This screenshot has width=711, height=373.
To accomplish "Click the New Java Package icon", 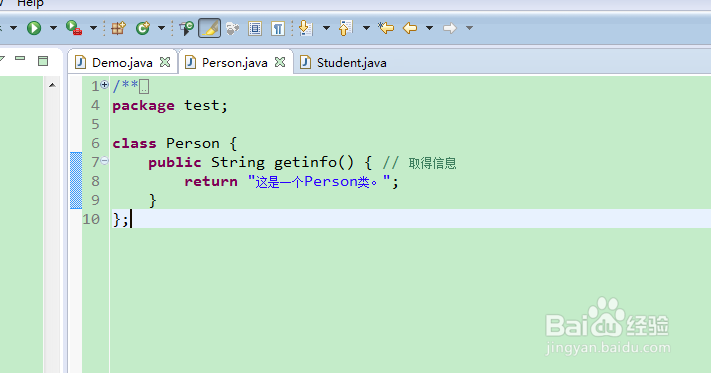I will (118, 28).
